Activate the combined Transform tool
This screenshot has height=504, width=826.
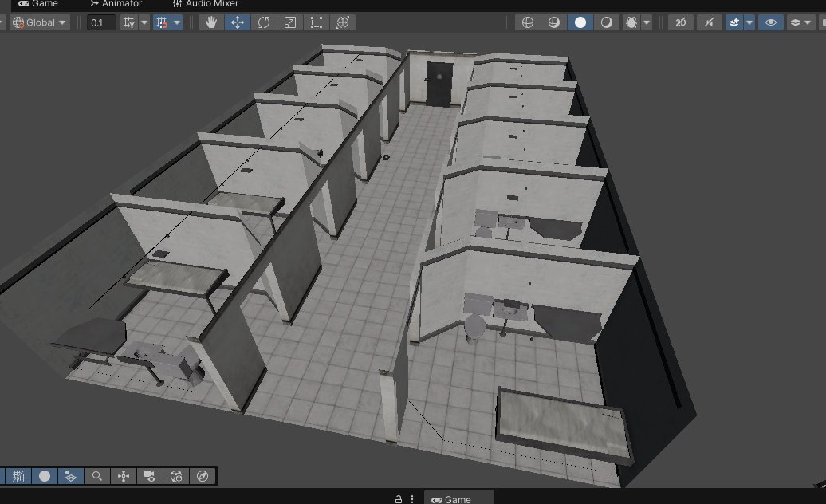pos(341,22)
